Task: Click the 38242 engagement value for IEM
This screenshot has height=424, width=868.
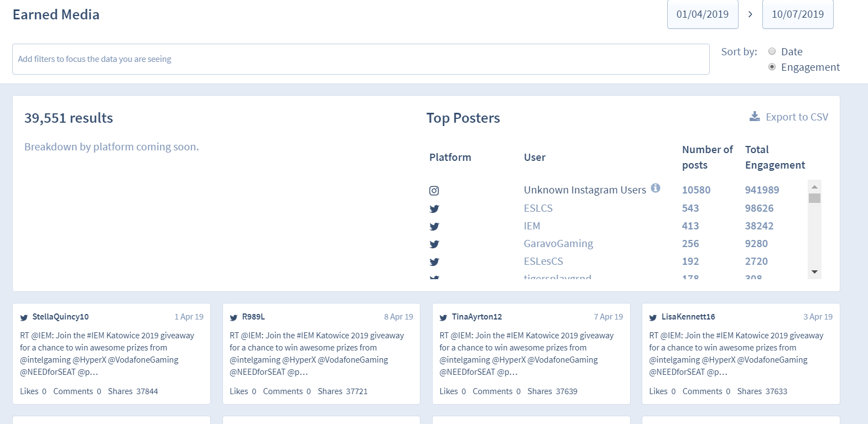Action: point(759,226)
